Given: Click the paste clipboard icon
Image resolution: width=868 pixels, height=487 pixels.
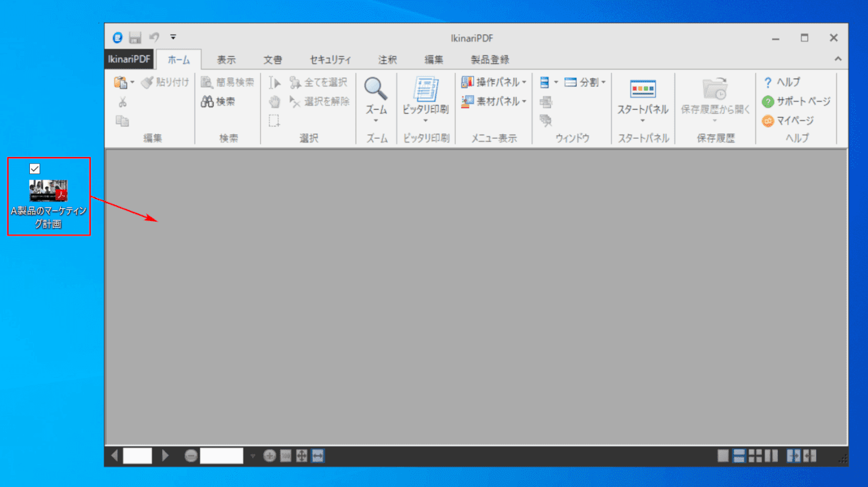Looking at the screenshot, I should 121,82.
